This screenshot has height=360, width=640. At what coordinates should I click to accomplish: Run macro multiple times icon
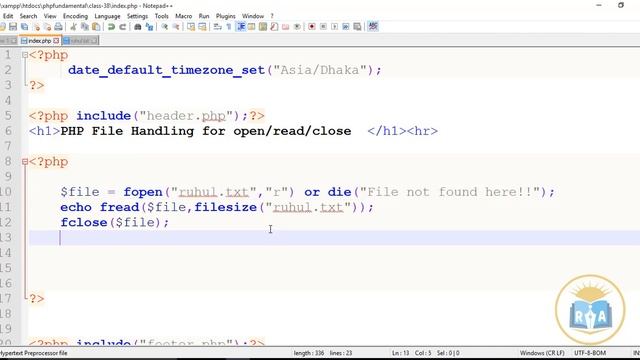pos(346,27)
